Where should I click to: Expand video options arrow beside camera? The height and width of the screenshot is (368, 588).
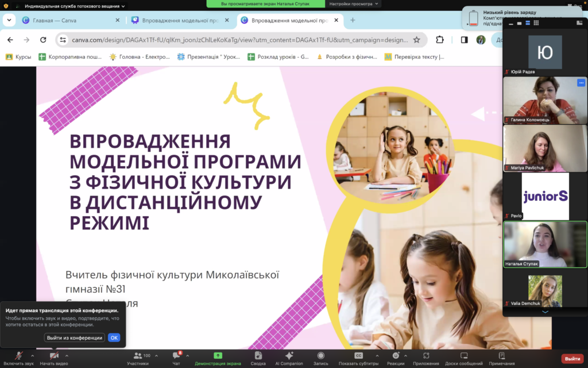coord(67,355)
